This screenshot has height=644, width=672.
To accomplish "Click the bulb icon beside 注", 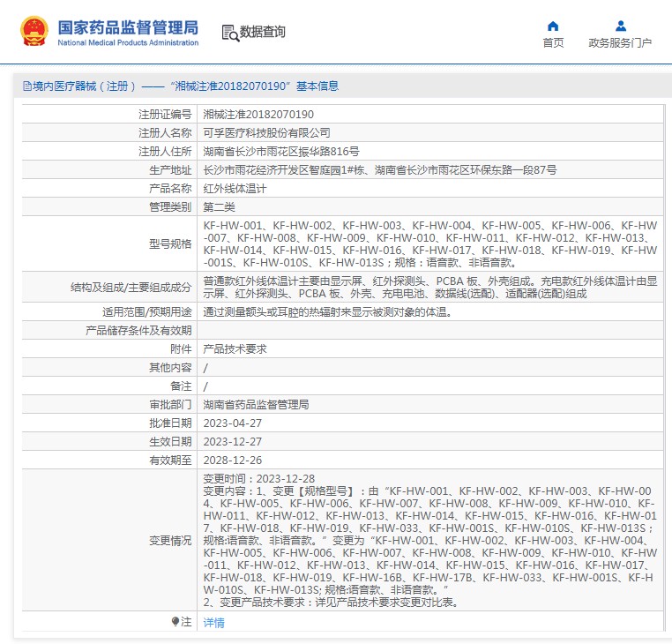I will click(x=175, y=621).
